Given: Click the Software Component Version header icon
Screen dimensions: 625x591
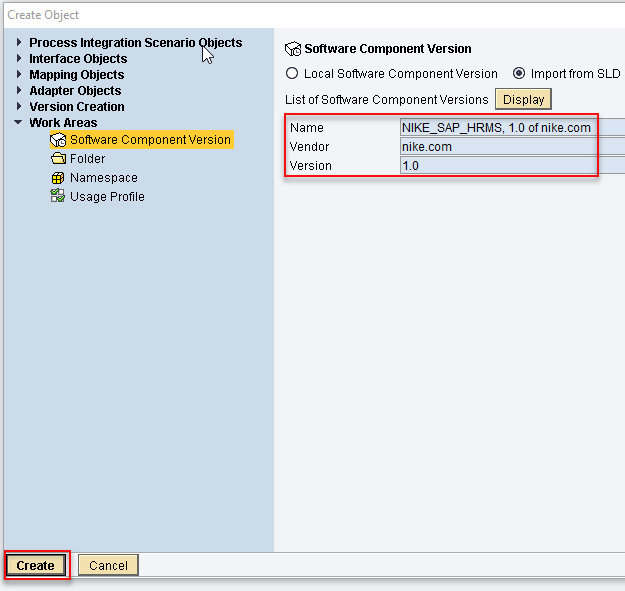Looking at the screenshot, I should [293, 49].
